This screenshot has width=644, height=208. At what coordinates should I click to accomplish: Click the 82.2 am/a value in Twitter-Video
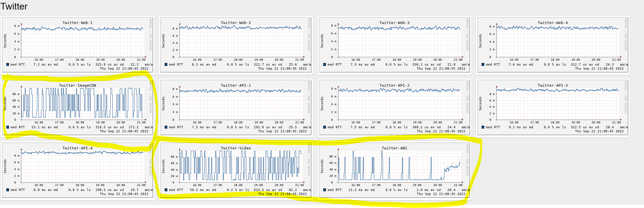point(293,190)
